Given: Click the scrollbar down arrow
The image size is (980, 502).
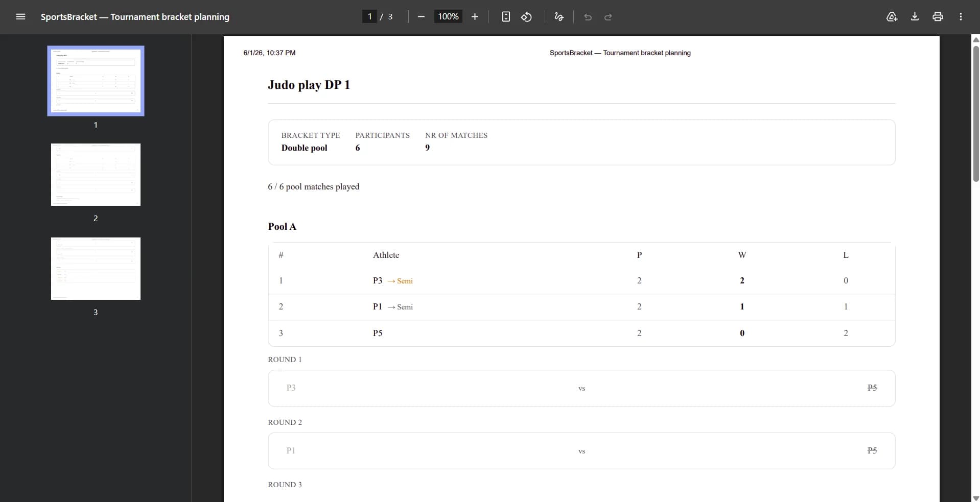Looking at the screenshot, I should pyautogui.click(x=976, y=498).
